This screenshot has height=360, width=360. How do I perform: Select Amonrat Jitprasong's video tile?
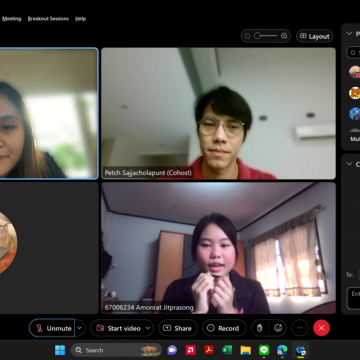(218, 248)
